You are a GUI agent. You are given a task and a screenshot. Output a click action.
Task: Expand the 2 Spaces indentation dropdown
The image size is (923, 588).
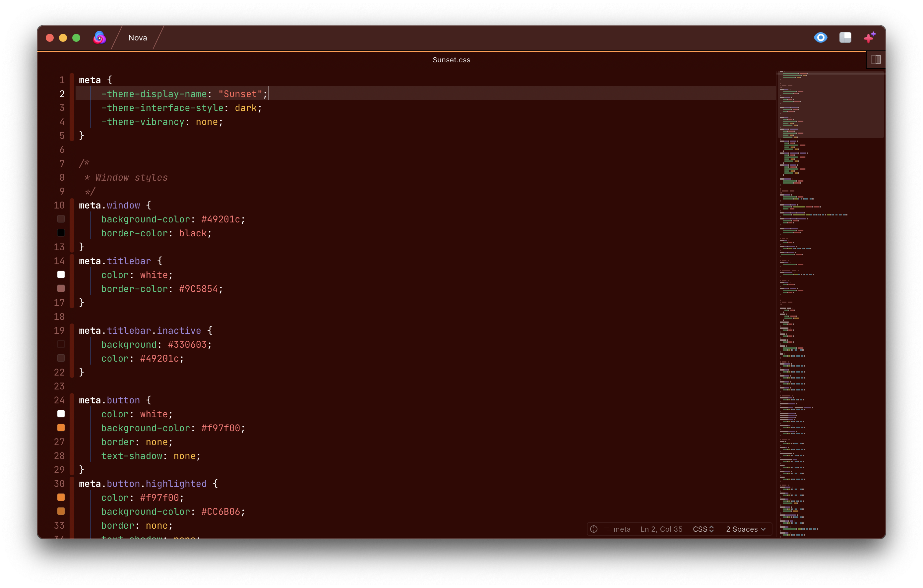(x=746, y=529)
